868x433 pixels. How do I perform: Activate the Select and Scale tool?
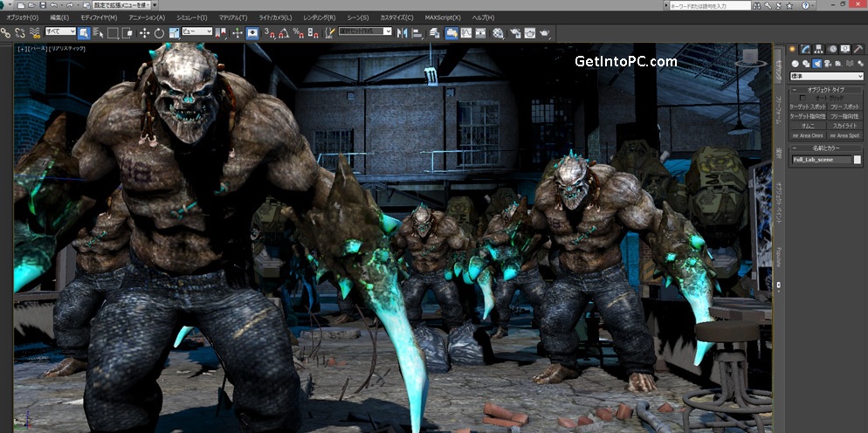(174, 33)
